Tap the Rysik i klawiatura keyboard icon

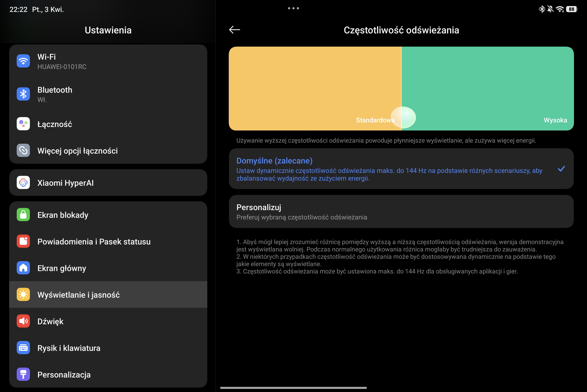23,348
